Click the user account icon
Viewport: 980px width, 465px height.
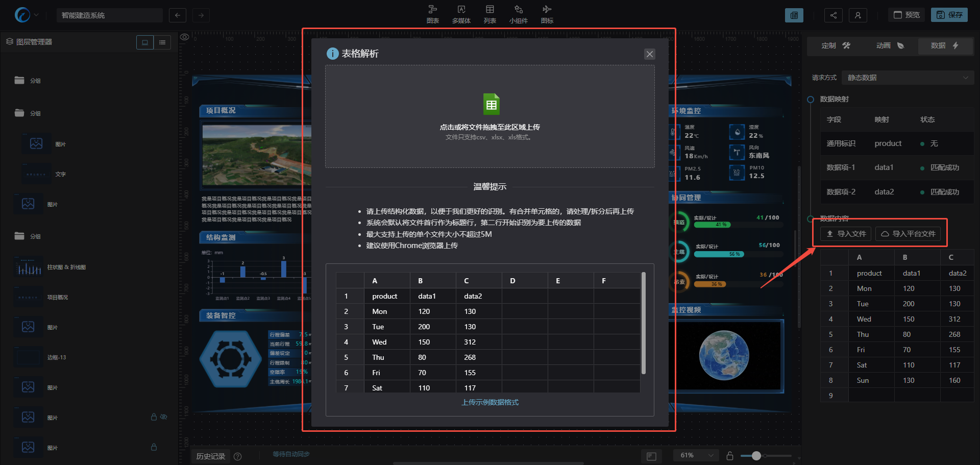[x=857, y=15]
